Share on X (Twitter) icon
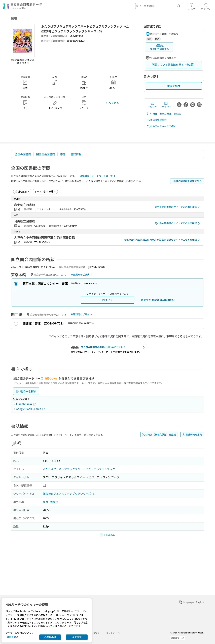The height and width of the screenshot is (644, 215). tap(179, 105)
